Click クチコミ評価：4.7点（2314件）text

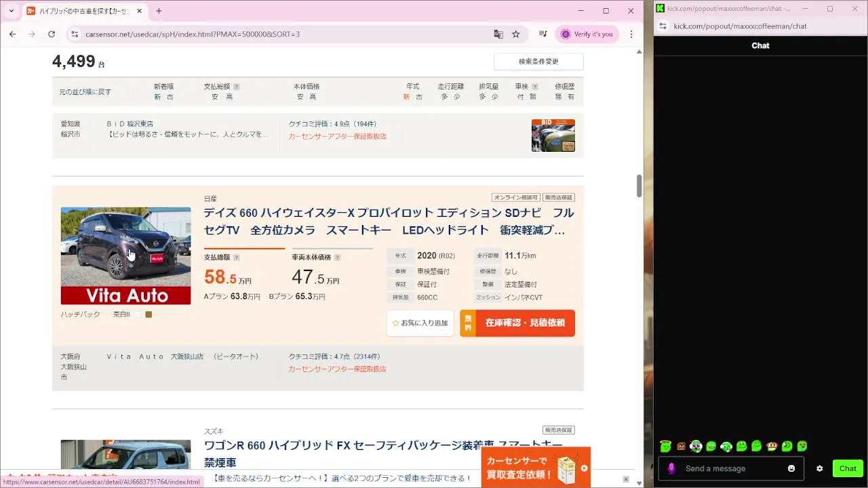point(334,357)
